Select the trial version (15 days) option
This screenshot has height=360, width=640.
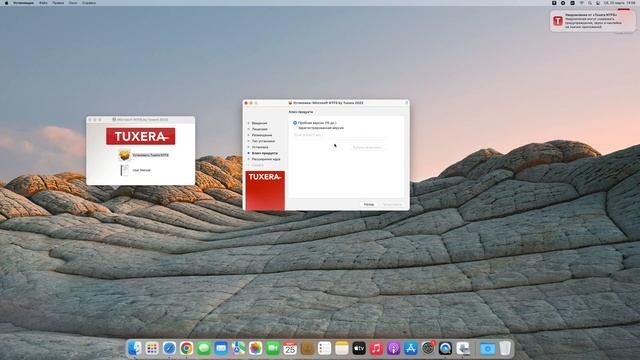pyautogui.click(x=295, y=122)
